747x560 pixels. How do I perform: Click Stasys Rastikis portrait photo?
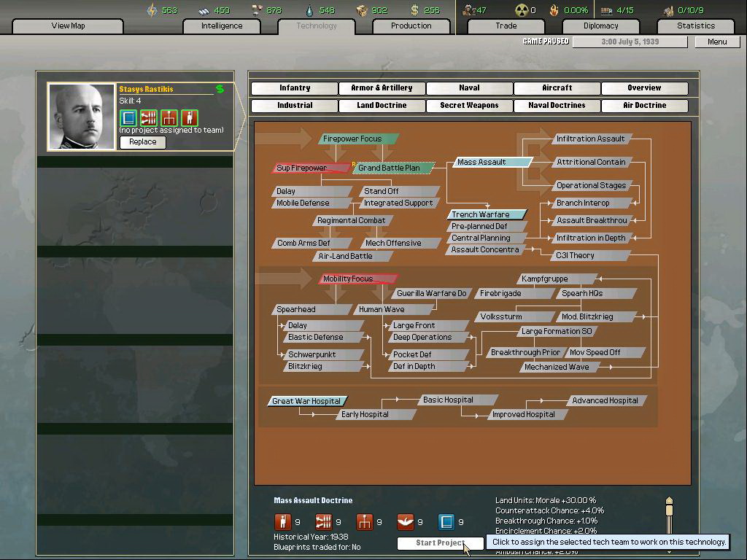(x=82, y=117)
